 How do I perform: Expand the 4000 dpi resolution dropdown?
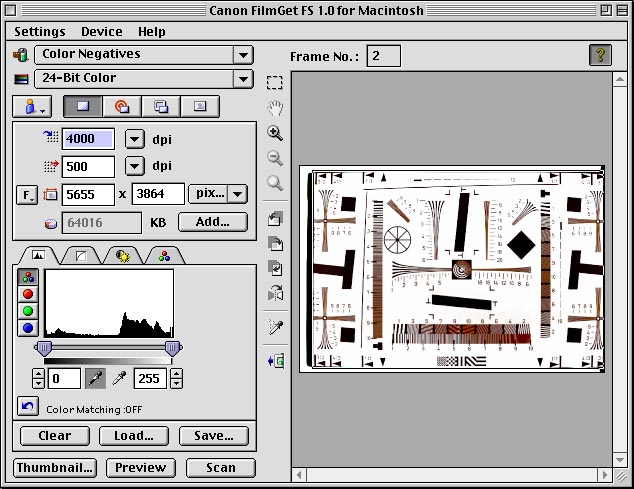(x=134, y=140)
